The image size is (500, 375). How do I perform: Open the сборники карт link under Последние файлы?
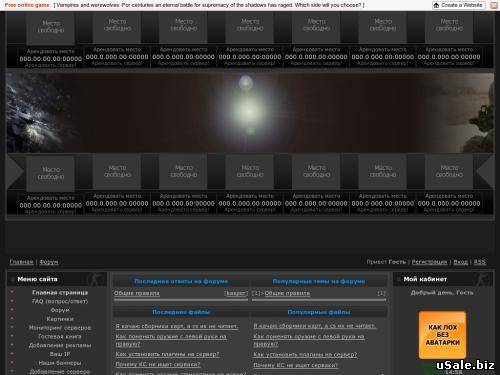pyautogui.click(x=177, y=326)
